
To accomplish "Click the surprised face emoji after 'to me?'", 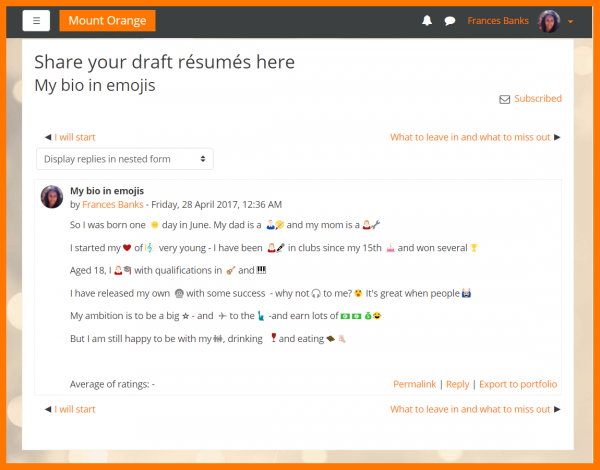I will click(x=358, y=293).
